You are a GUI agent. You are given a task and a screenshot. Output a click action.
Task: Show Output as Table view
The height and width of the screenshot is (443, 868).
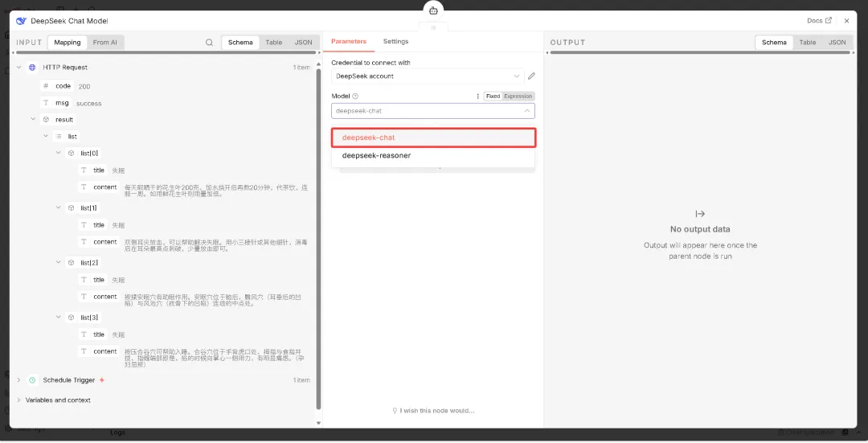(808, 42)
